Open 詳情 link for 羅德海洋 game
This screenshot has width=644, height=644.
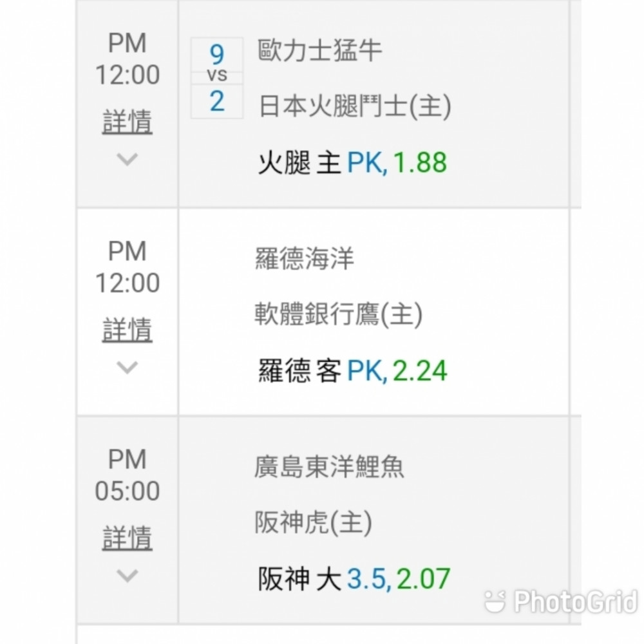127,330
